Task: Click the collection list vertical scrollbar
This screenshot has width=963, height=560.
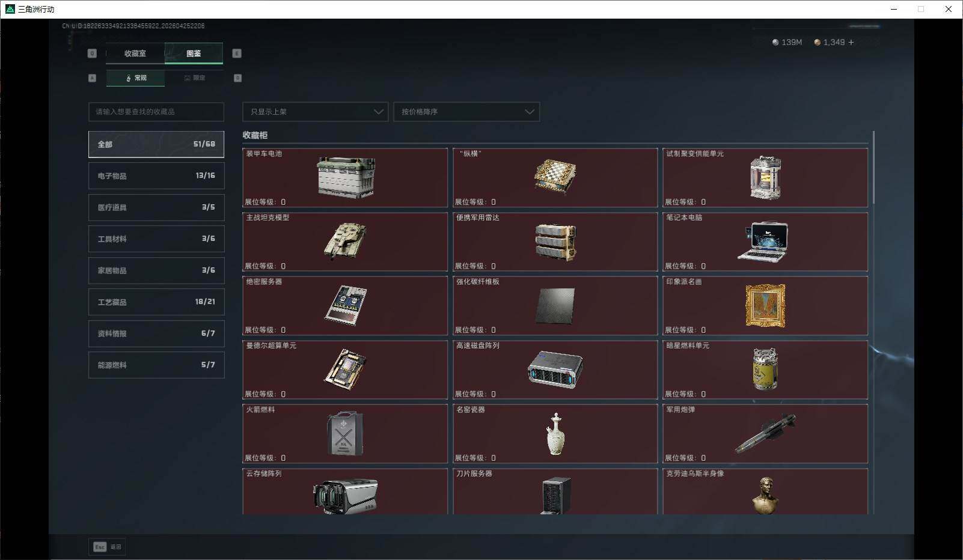Action: tap(873, 168)
